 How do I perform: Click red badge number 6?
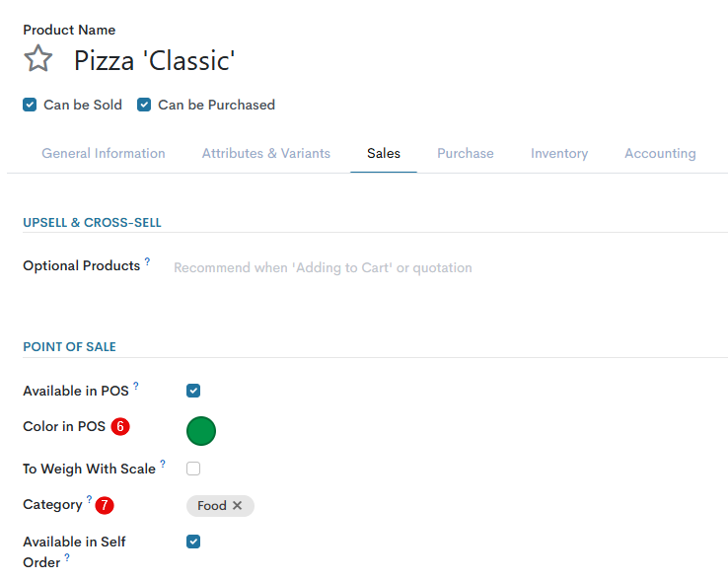point(120,427)
